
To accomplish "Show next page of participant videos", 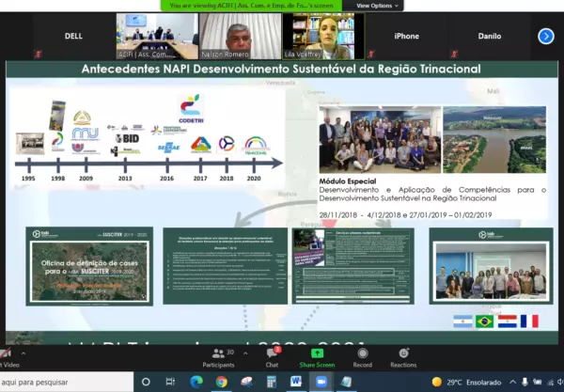I will (545, 36).
